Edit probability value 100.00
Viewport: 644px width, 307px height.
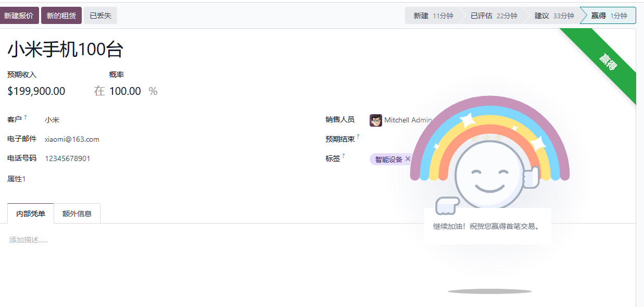(125, 91)
